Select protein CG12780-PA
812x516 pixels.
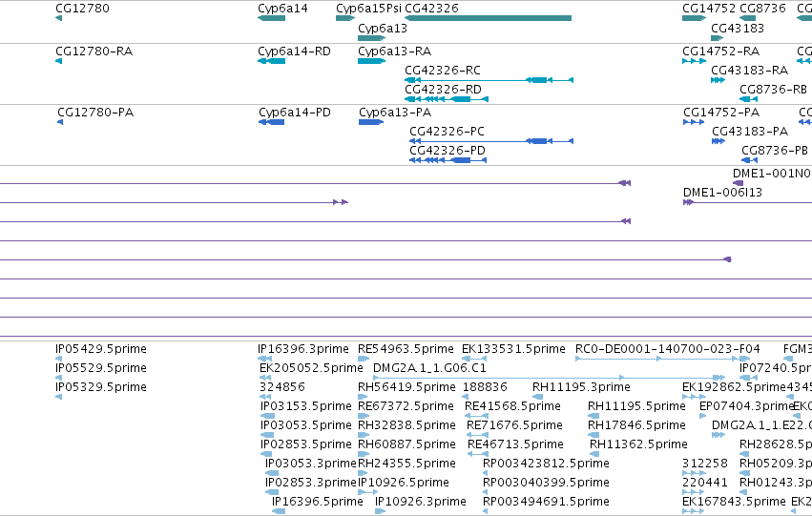coord(95,113)
